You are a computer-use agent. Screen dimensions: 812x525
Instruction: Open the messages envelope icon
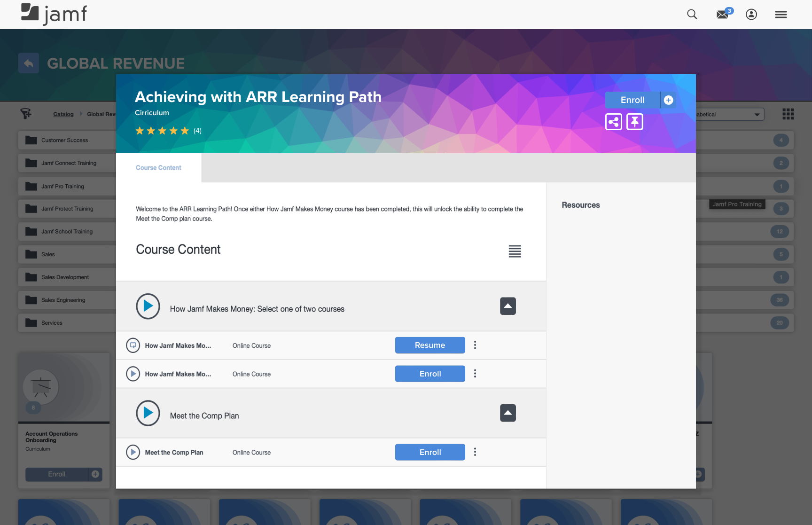click(x=723, y=15)
